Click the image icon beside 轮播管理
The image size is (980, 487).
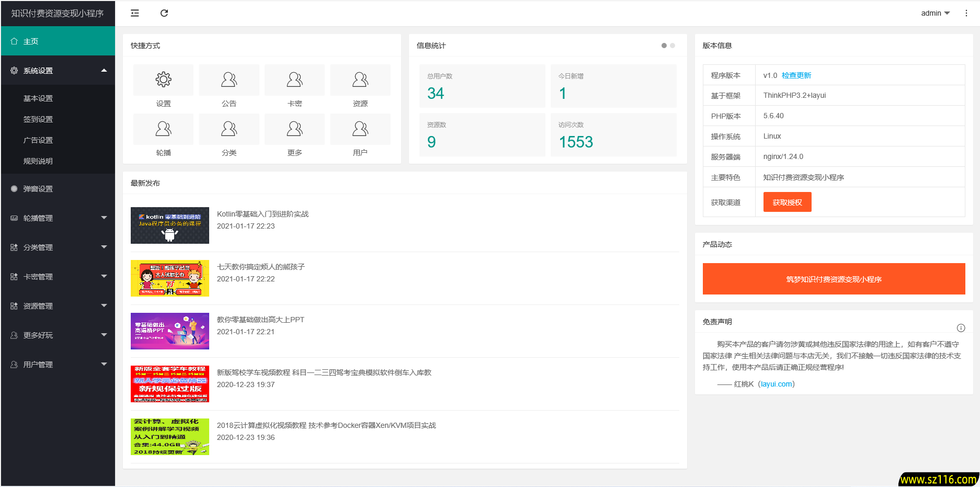tap(14, 218)
